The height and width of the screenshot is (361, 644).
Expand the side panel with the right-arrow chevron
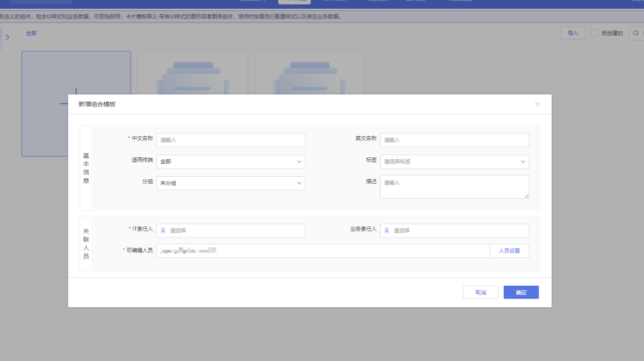click(x=7, y=37)
